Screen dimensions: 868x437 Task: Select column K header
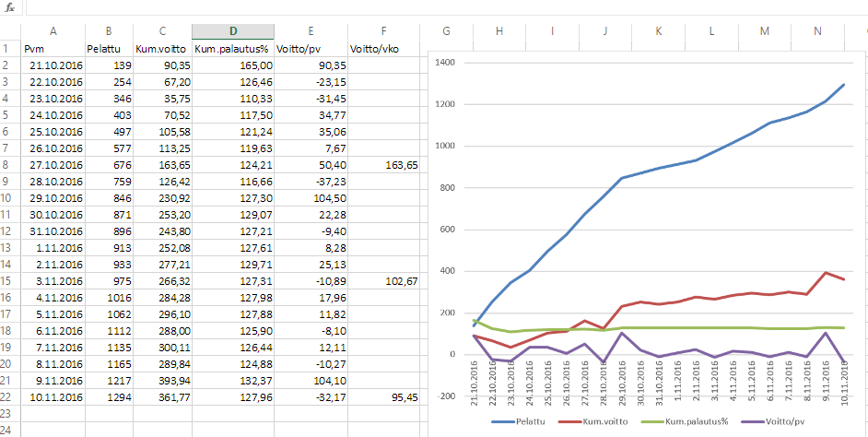(658, 31)
